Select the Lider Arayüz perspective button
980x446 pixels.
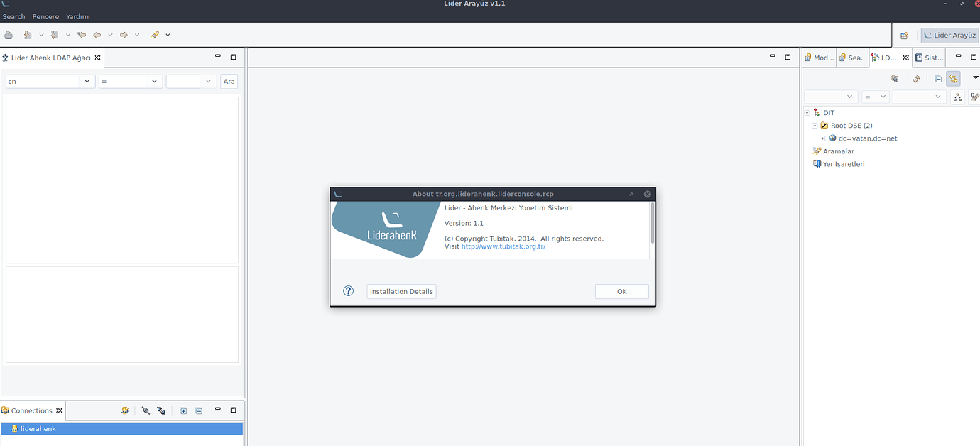(949, 36)
